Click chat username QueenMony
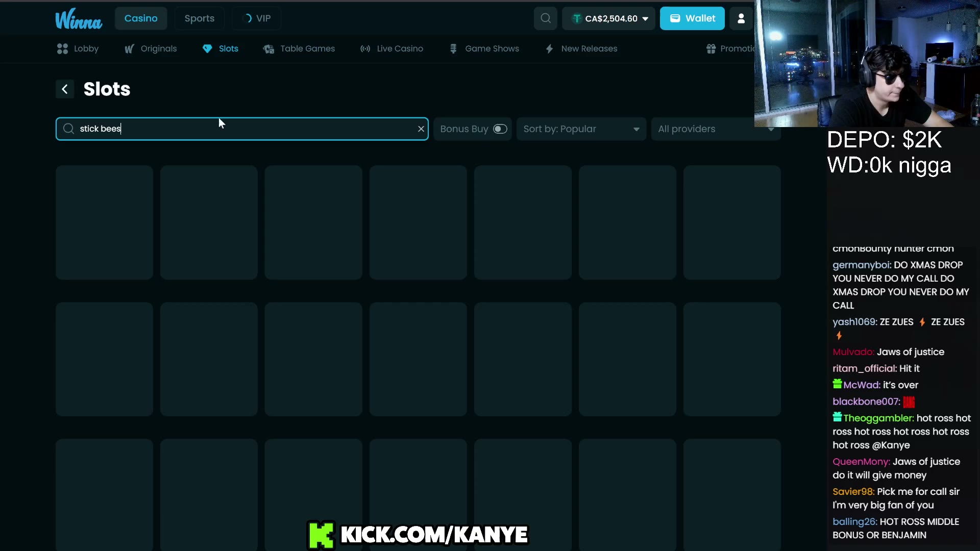Screen dimensions: 980x551 tap(861, 462)
